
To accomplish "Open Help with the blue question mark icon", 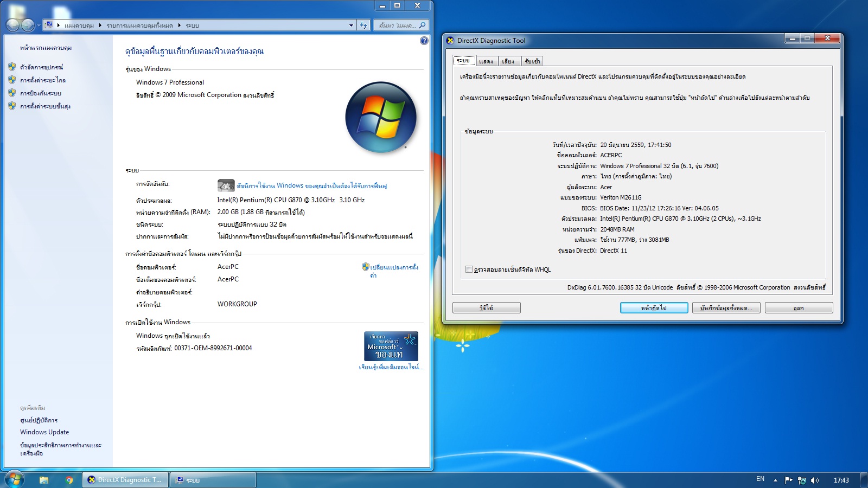I will 424,41.
